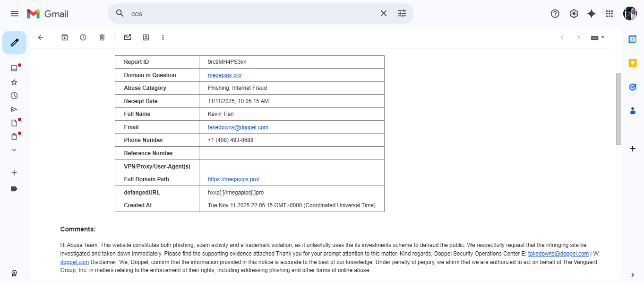Open Google apps grid launcher
The width and height of the screenshot is (644, 283).
610,14
